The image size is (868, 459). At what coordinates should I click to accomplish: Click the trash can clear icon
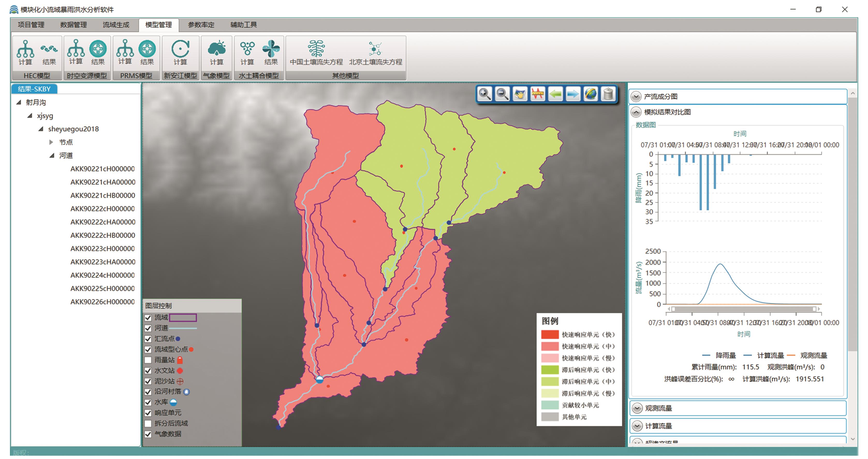(608, 94)
